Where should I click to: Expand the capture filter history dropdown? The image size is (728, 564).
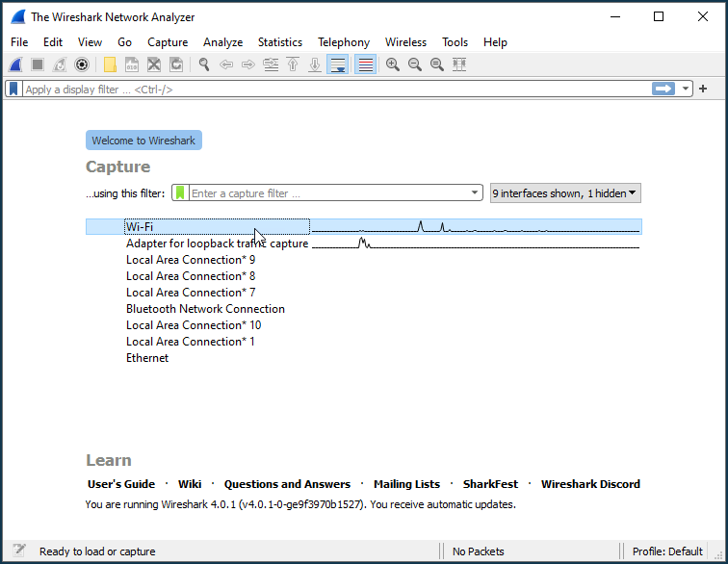click(475, 192)
